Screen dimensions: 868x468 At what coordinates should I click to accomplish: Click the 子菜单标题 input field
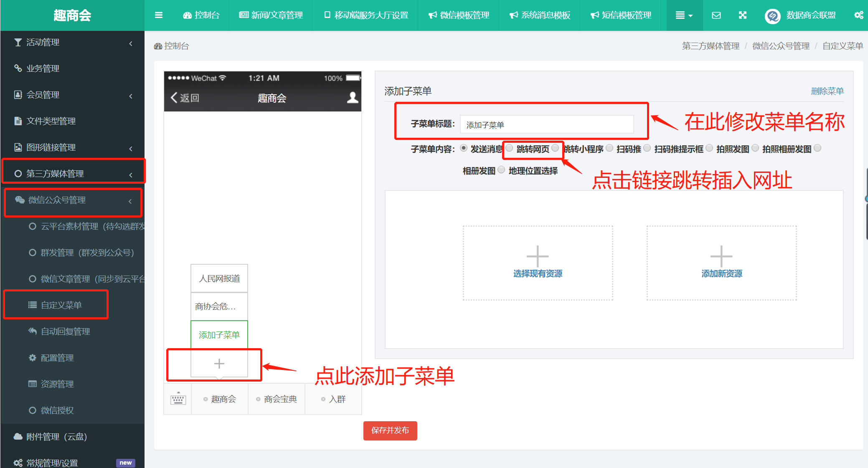[x=546, y=125]
